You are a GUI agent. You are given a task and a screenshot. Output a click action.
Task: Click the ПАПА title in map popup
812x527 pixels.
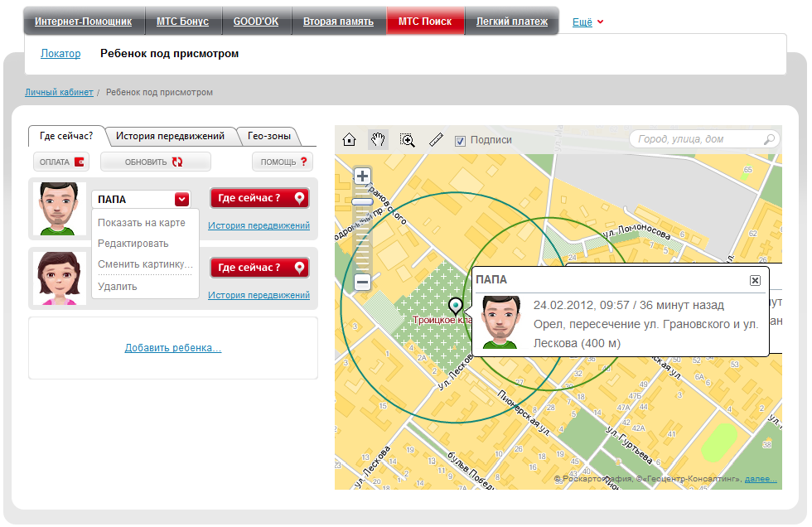click(491, 279)
